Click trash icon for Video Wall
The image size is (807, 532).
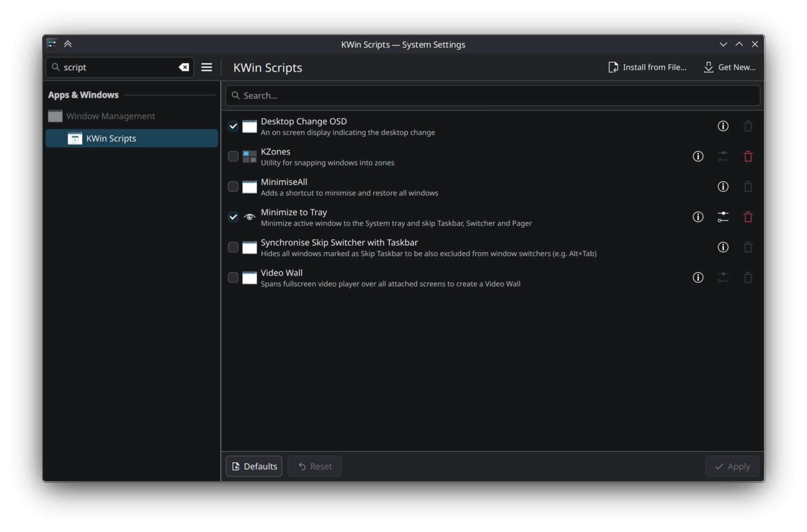click(x=748, y=278)
